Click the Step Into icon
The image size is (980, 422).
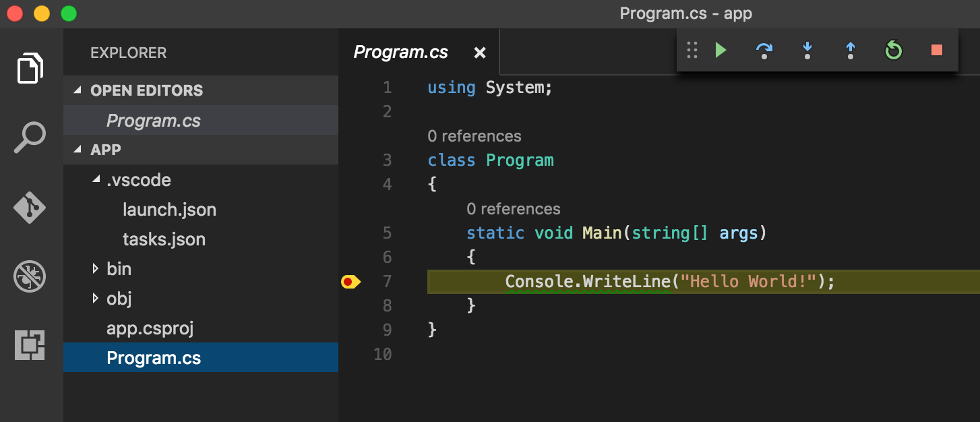[x=807, y=51]
